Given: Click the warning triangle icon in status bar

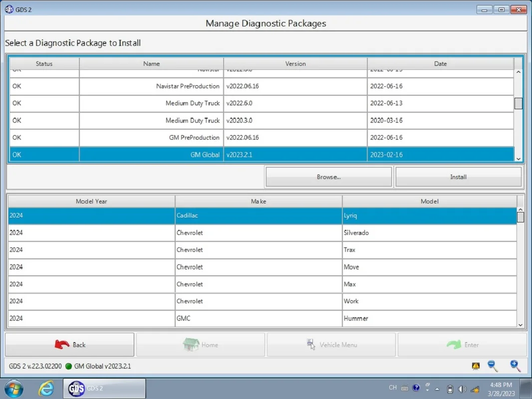Looking at the screenshot, I should pos(476,366).
